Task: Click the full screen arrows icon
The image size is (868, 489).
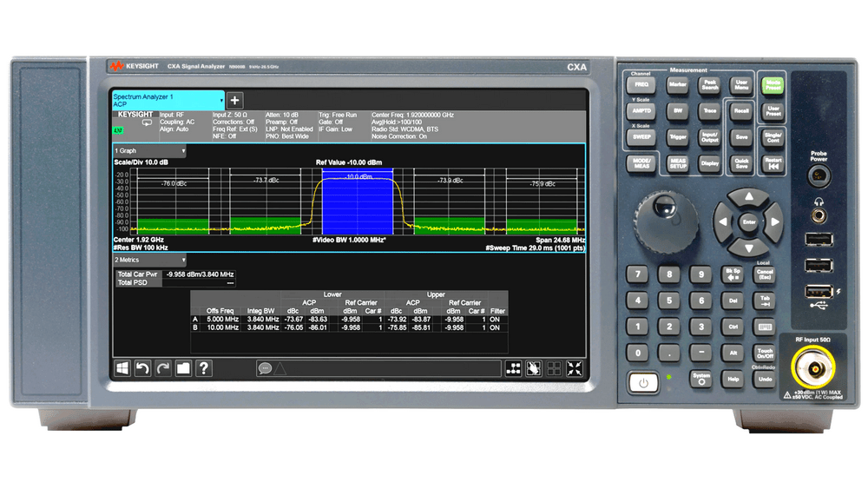Action: coord(574,368)
